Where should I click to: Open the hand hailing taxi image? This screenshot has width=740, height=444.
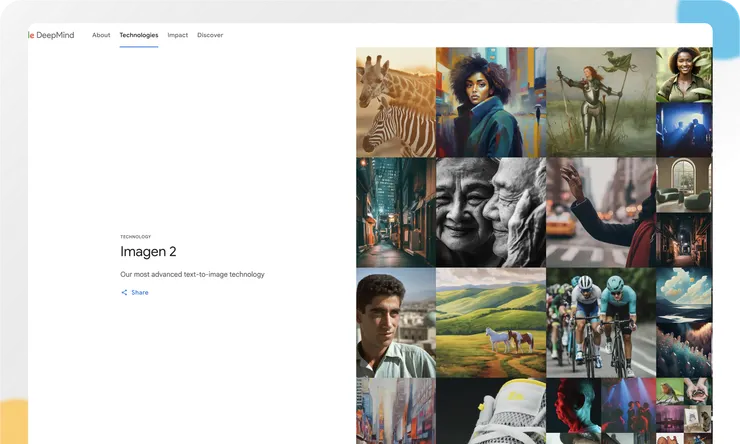[x=601, y=212]
